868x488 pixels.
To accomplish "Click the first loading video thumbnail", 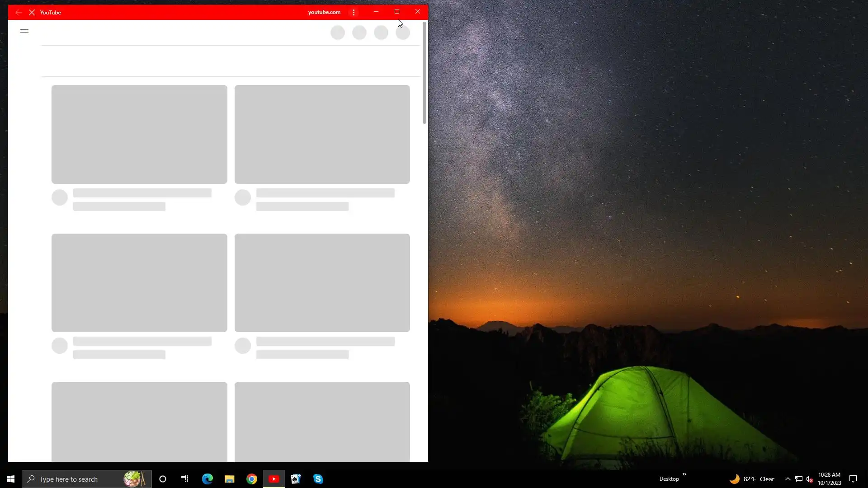I will click(139, 134).
